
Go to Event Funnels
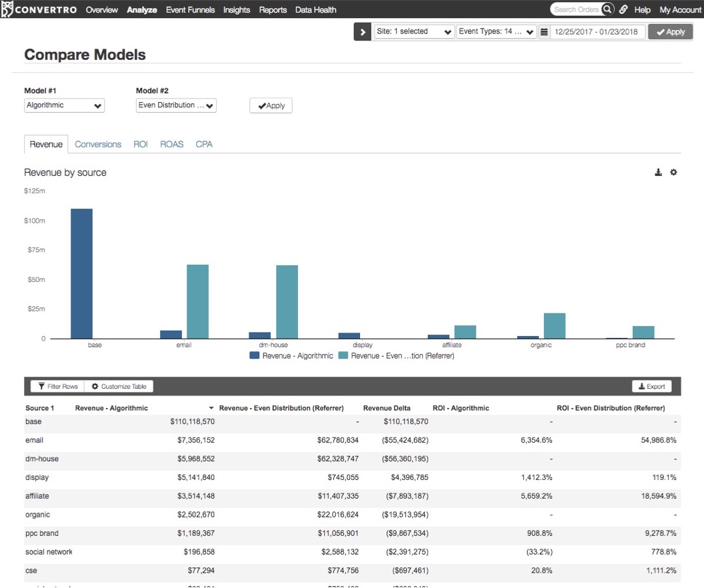coord(191,9)
